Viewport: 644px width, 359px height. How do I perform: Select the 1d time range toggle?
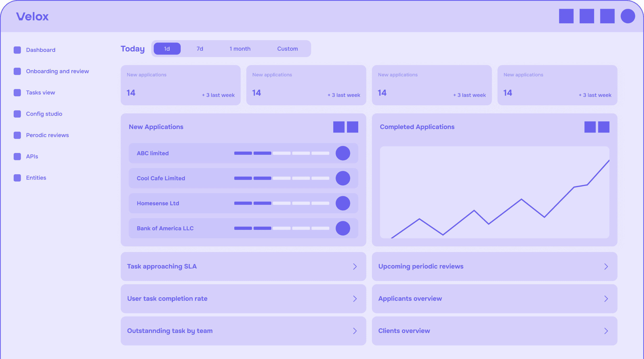pyautogui.click(x=167, y=49)
